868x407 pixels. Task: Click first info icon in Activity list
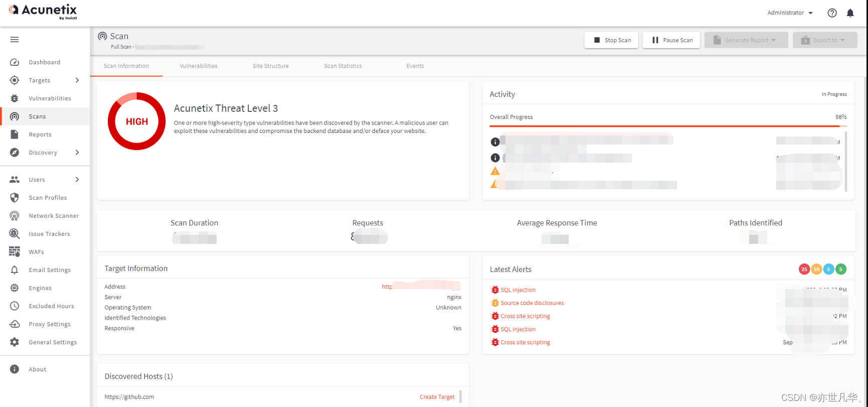tap(495, 142)
